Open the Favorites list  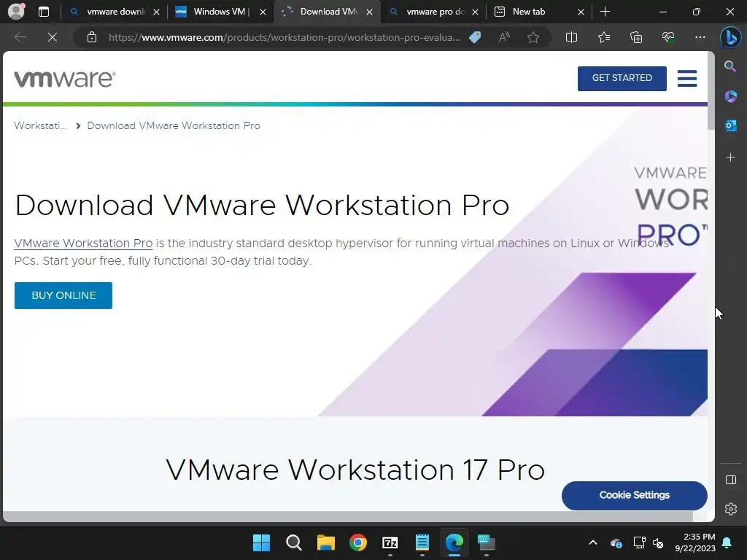pos(603,37)
